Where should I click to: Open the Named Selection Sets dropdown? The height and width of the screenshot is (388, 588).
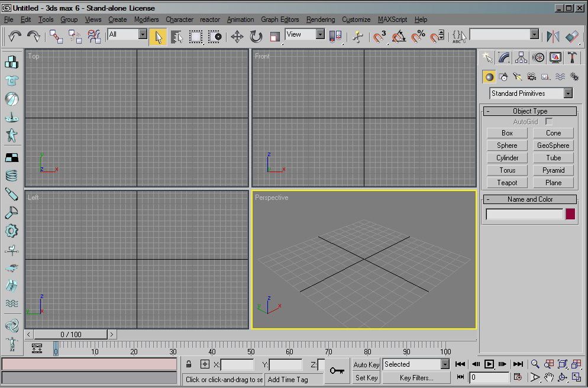pos(535,34)
